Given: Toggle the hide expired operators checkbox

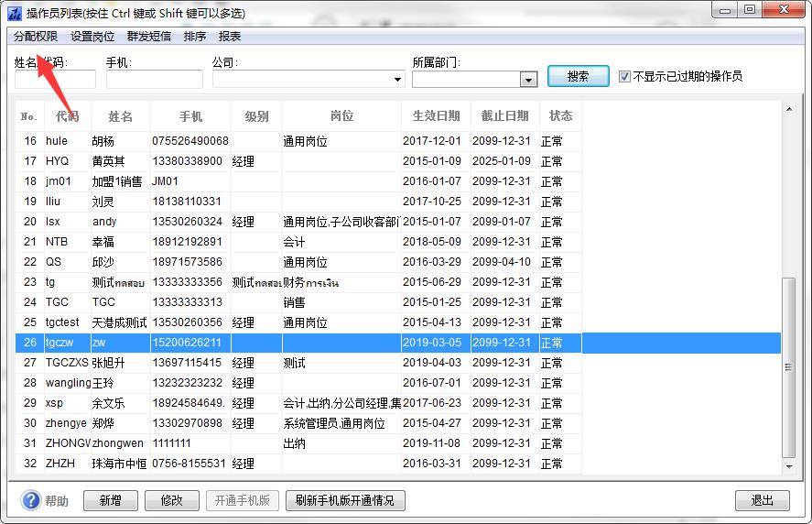Looking at the screenshot, I should click(625, 76).
